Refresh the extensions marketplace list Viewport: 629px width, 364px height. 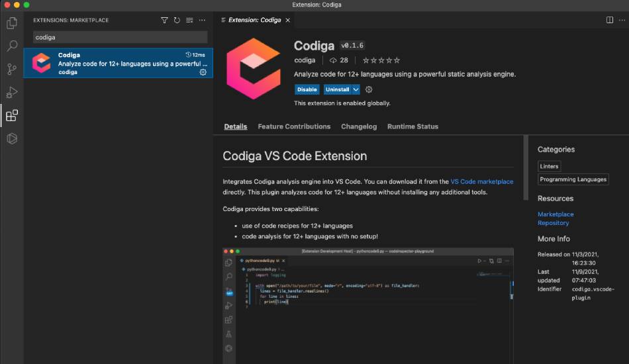pyautogui.click(x=177, y=20)
